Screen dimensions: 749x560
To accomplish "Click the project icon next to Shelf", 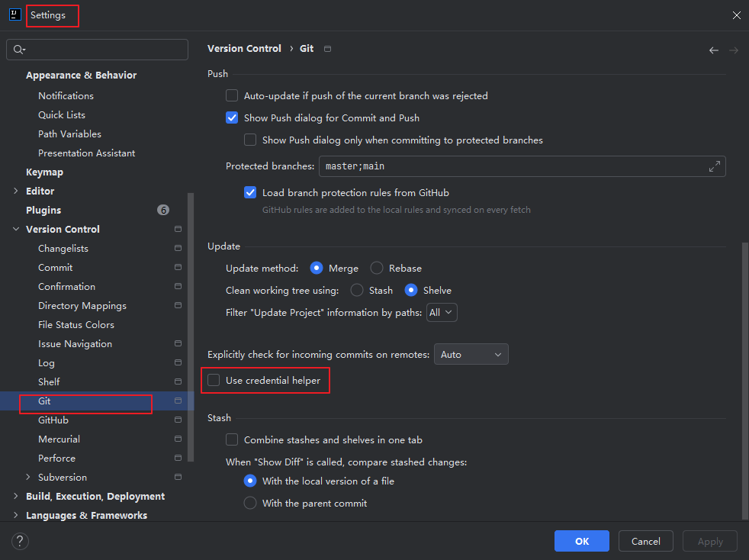I will [178, 381].
